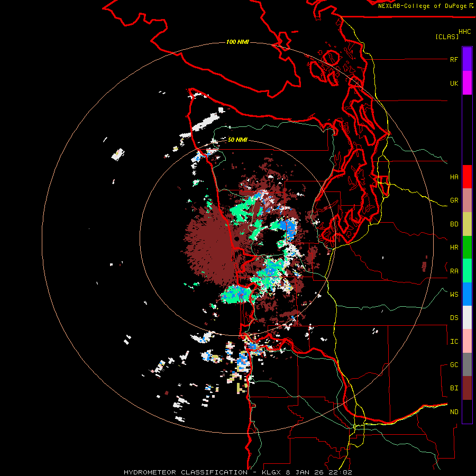Viewport: 476px width, 476px height.
Task: Select the IC pink legend swatch
Action: pos(467,341)
